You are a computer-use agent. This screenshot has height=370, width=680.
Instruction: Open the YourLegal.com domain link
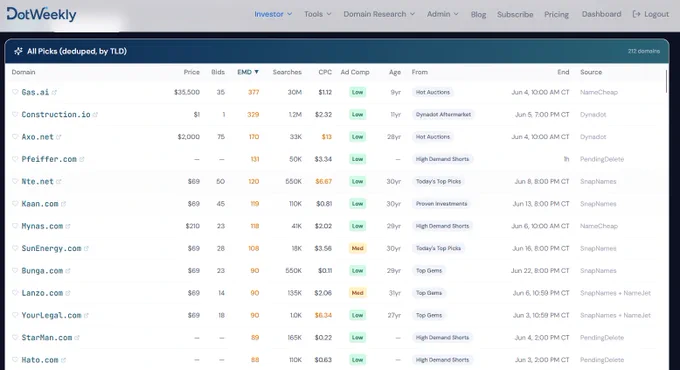(51, 315)
